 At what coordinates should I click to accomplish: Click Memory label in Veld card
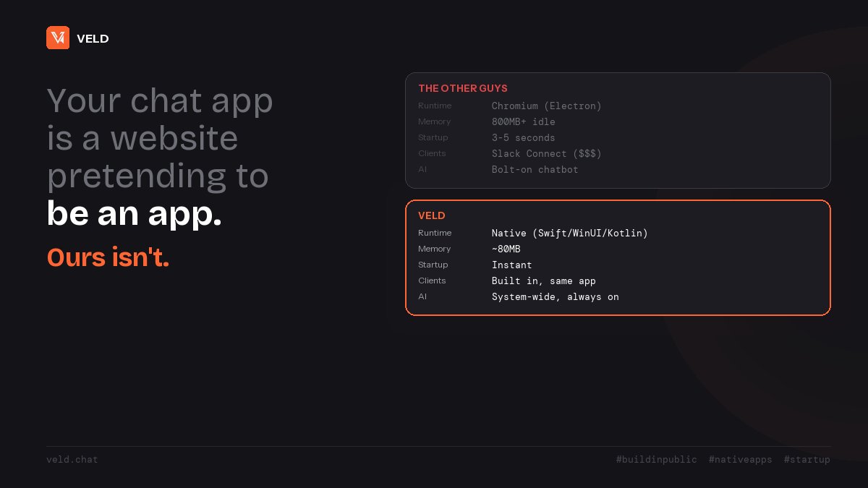click(x=435, y=249)
